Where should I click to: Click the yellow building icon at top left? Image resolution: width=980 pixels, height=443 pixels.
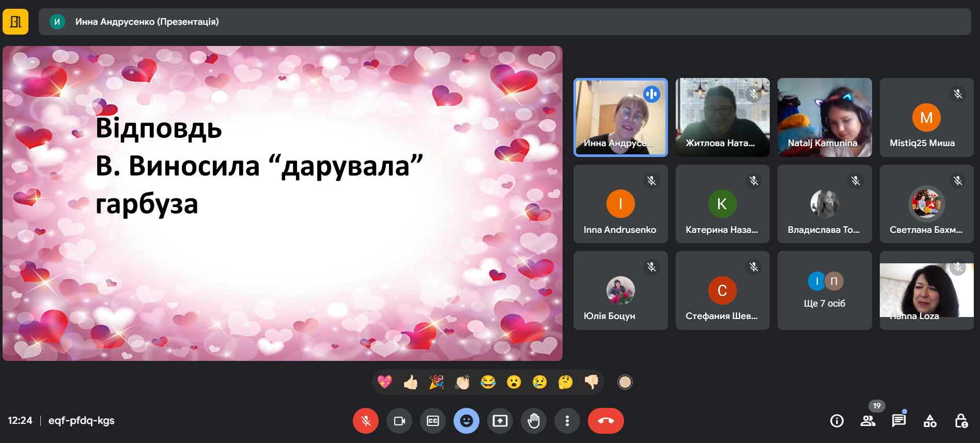pos(15,22)
